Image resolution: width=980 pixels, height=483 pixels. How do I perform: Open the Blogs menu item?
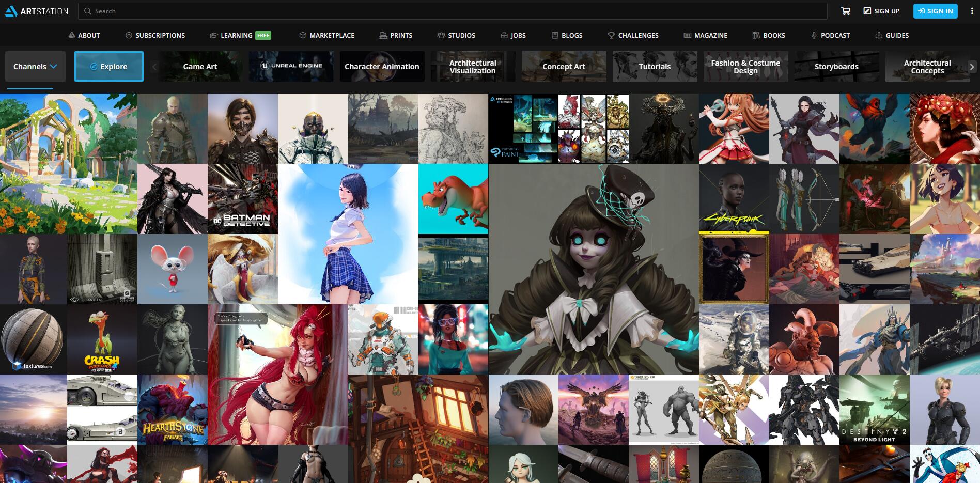(567, 35)
